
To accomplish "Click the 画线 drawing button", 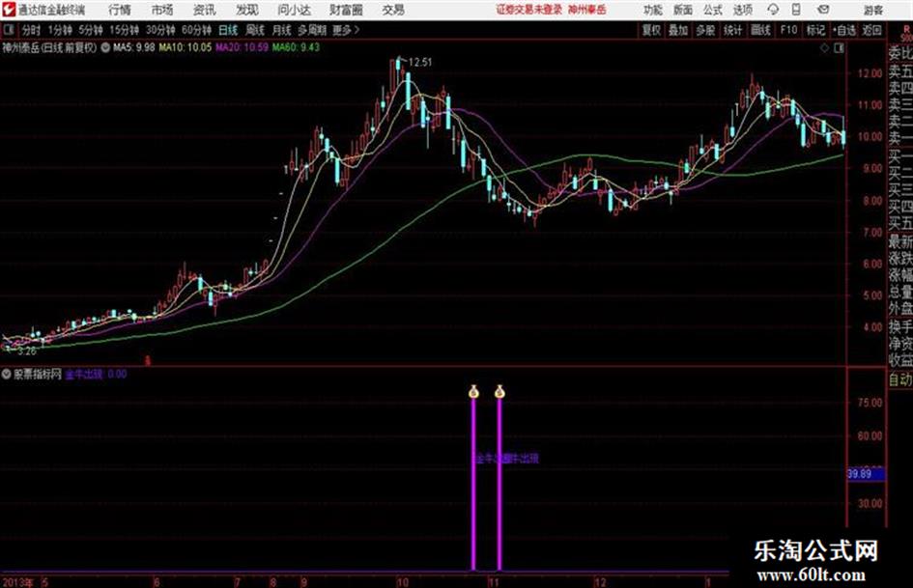I will tap(760, 30).
